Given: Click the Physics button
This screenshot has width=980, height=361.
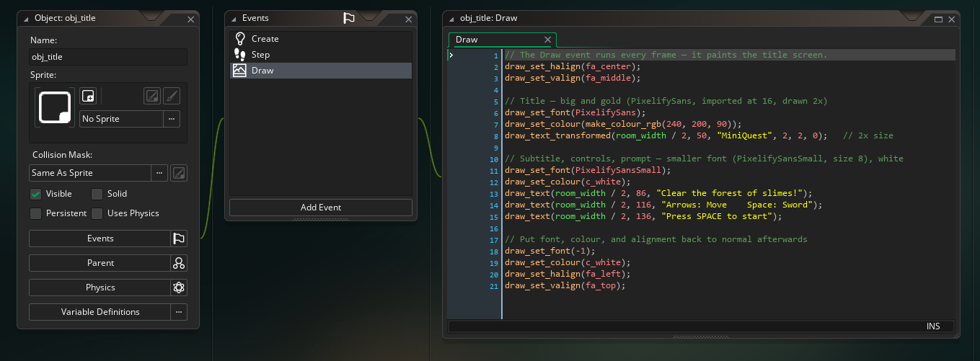Looking at the screenshot, I should pyautogui.click(x=100, y=288).
